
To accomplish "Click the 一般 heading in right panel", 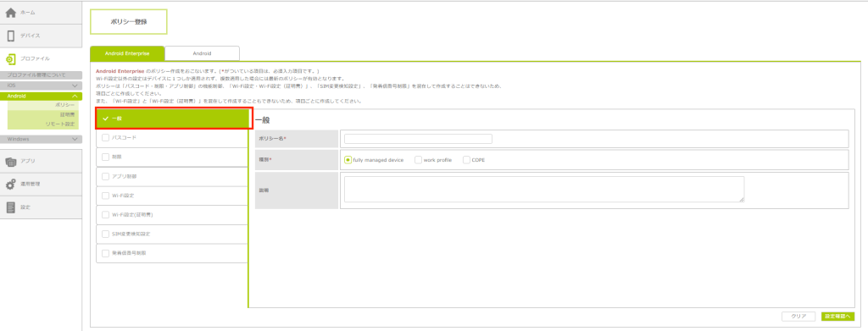I will [x=263, y=120].
